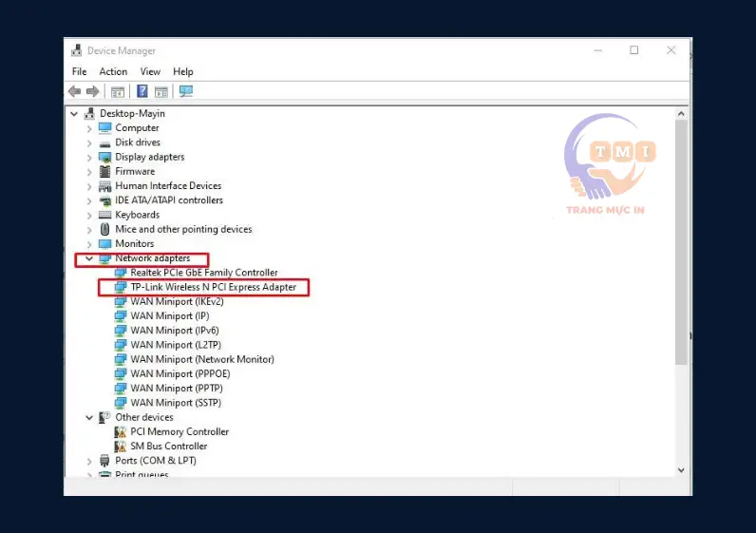Collapse the Network adapters category

tap(89, 258)
